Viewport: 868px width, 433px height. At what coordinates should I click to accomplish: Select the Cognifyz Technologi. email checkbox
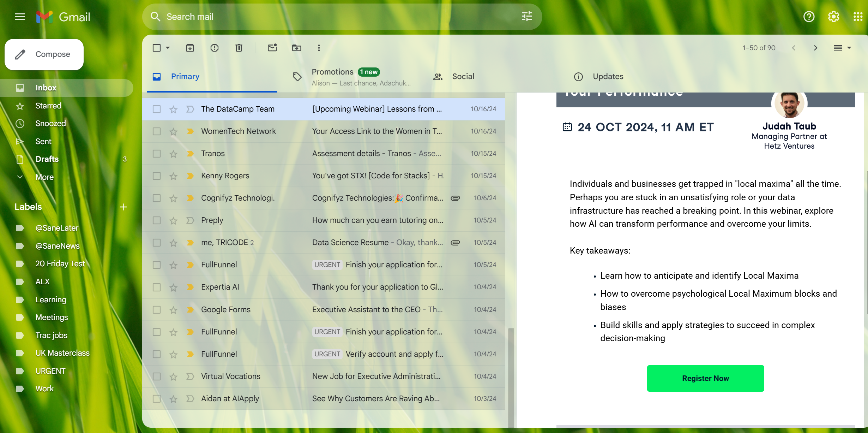tap(157, 198)
